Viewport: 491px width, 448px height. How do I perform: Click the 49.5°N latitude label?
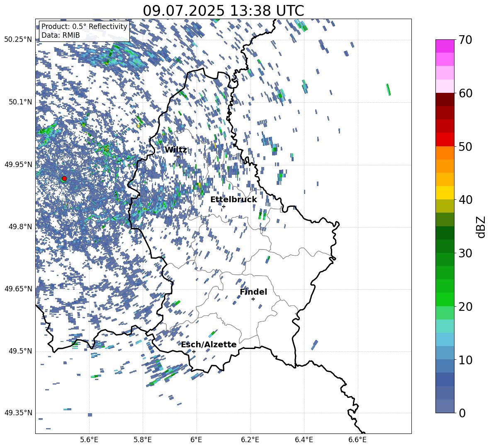[x=20, y=351]
